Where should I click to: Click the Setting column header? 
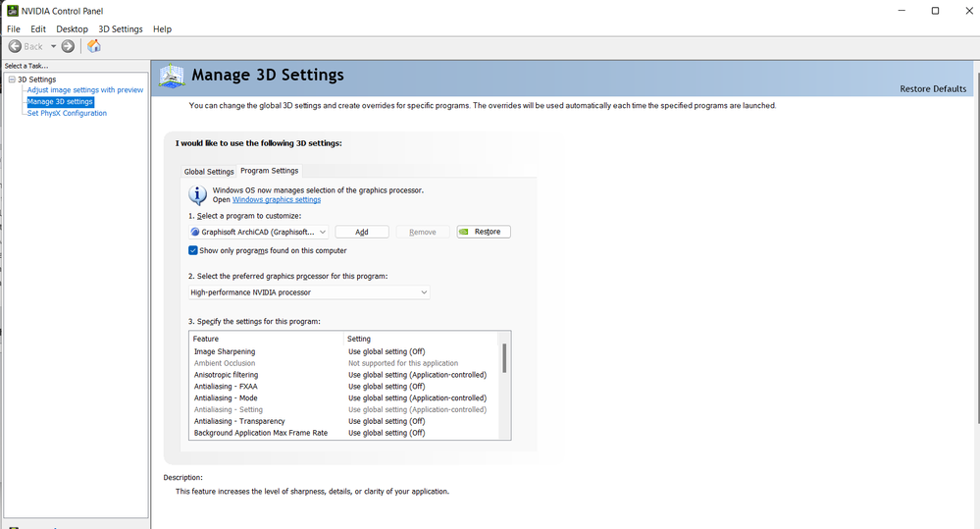[421, 339]
